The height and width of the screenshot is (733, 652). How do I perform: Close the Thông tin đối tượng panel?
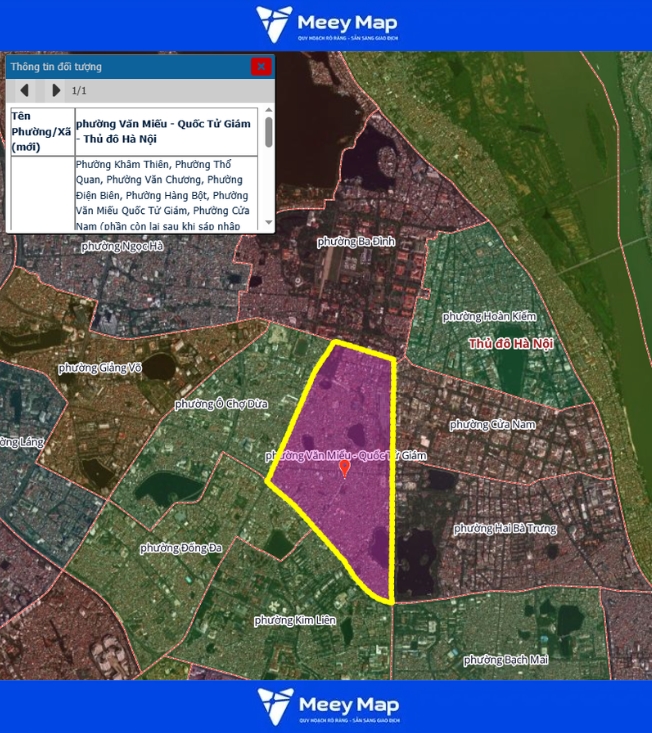pyautogui.click(x=261, y=67)
